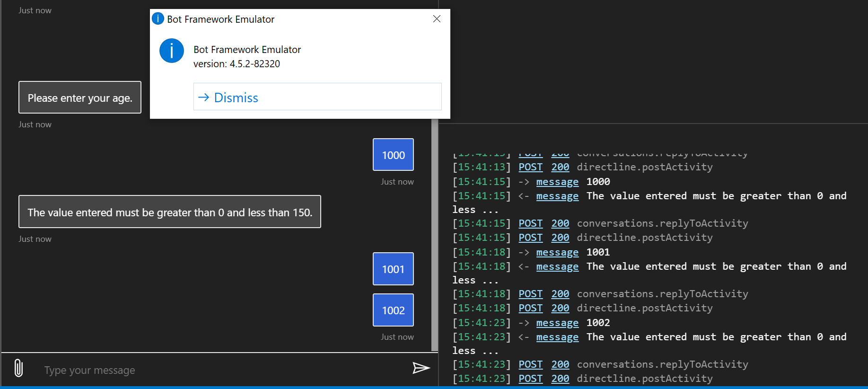
Task: Select the 'Please enter your age.' bot message
Action: (80, 97)
